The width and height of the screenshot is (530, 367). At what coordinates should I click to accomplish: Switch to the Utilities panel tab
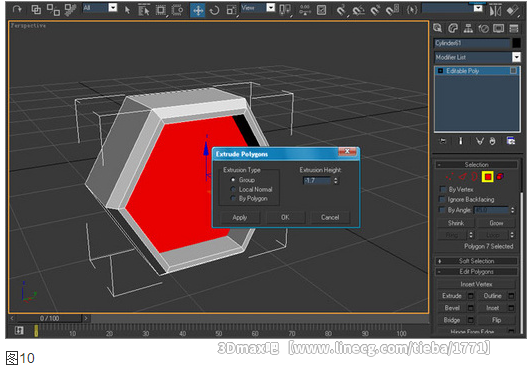pos(514,28)
